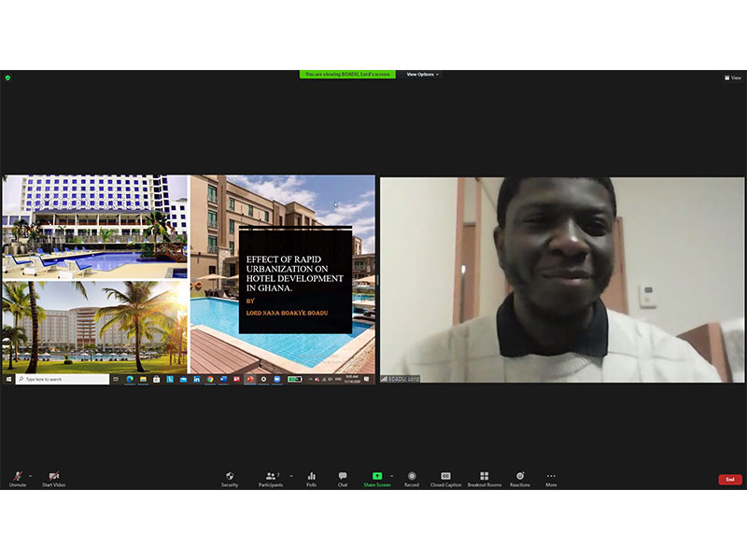Open the Polls window

pyautogui.click(x=311, y=478)
